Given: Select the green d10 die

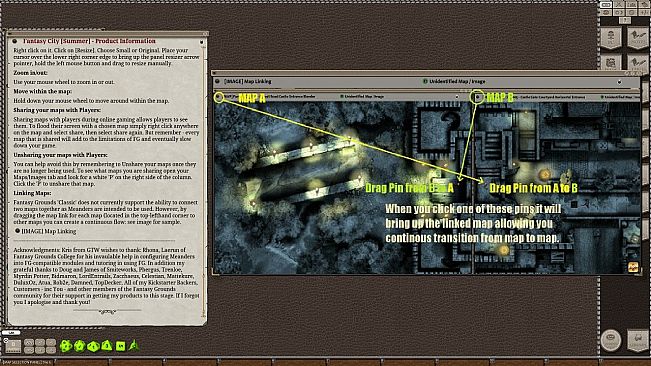Looking at the screenshot, I should 93,346.
